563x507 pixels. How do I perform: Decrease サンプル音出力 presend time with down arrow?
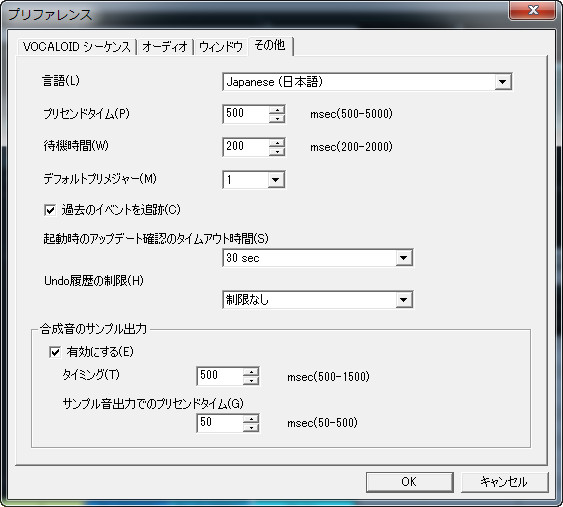click(251, 428)
